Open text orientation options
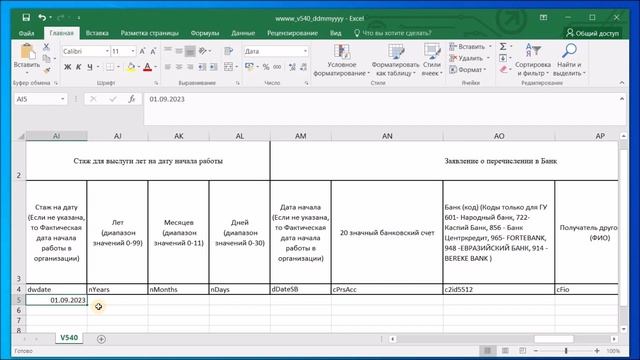This screenshot has height=360, width=640. (x=203, y=51)
